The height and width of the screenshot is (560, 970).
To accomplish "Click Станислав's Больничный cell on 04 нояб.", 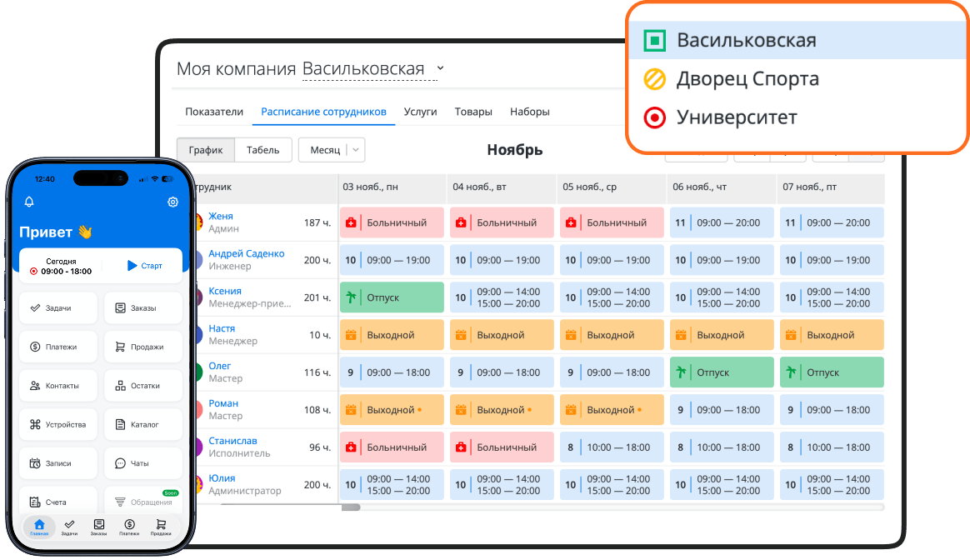I will tap(502, 447).
